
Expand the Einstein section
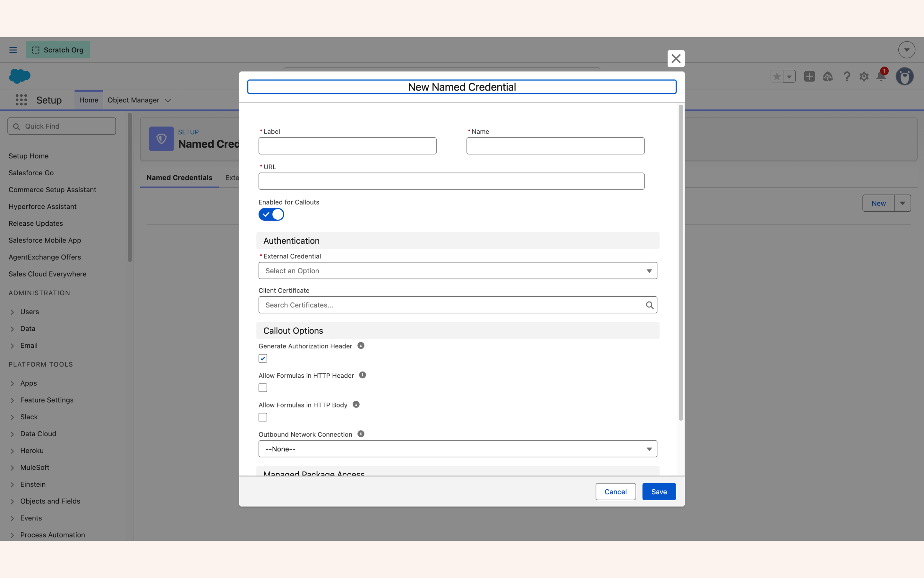coord(12,485)
